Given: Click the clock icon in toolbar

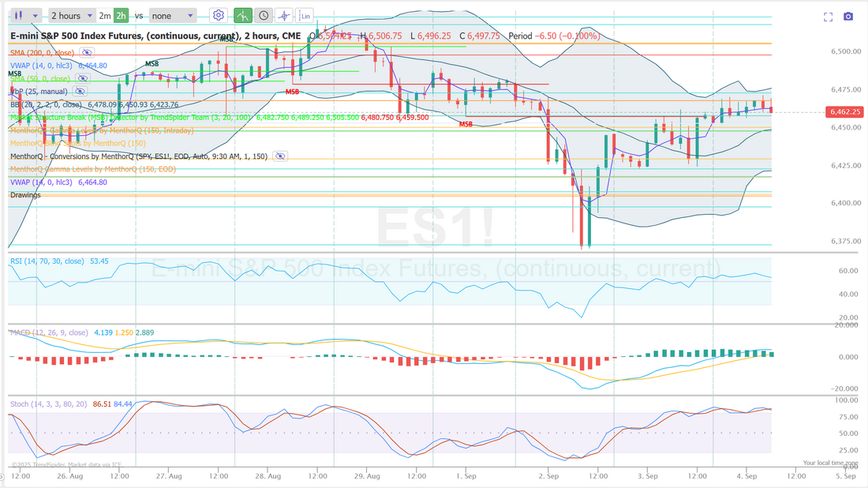Looking at the screenshot, I should pos(263,16).
